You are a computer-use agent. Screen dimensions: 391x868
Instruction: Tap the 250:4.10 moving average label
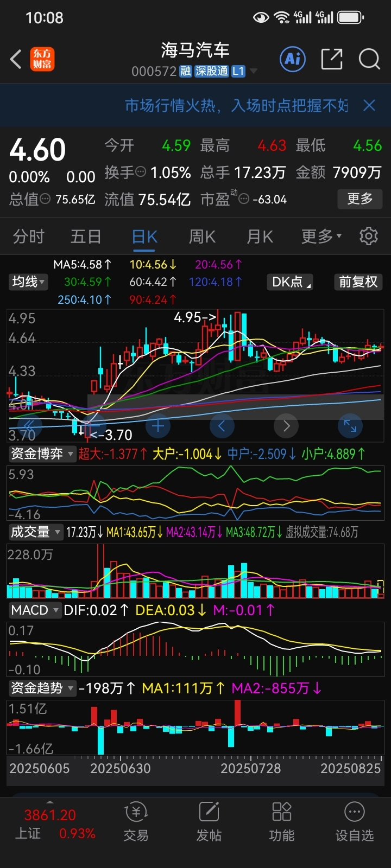[84, 299]
